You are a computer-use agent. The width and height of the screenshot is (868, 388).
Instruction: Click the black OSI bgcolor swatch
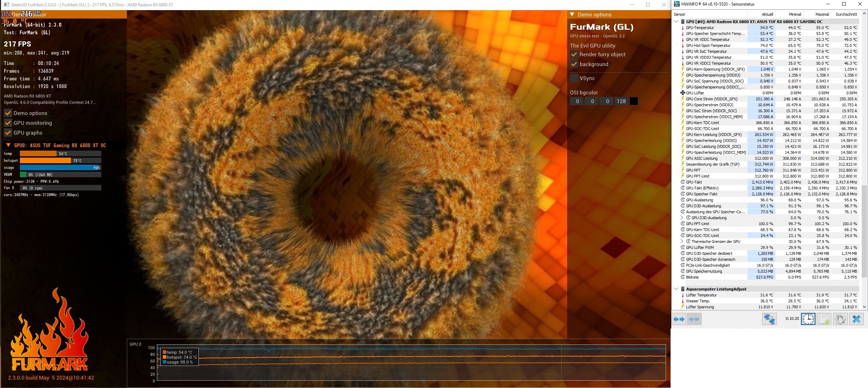point(634,101)
